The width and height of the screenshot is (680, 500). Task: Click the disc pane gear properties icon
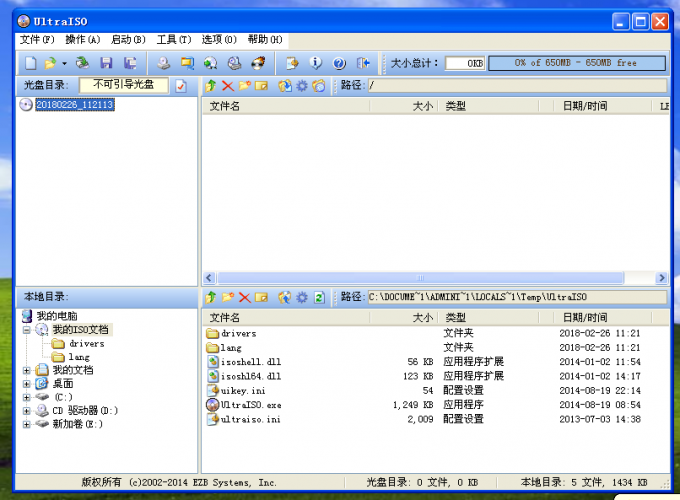[302, 85]
